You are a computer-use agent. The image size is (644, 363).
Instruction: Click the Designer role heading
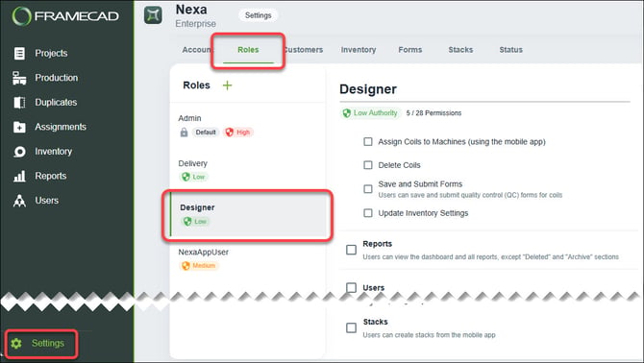(x=368, y=89)
